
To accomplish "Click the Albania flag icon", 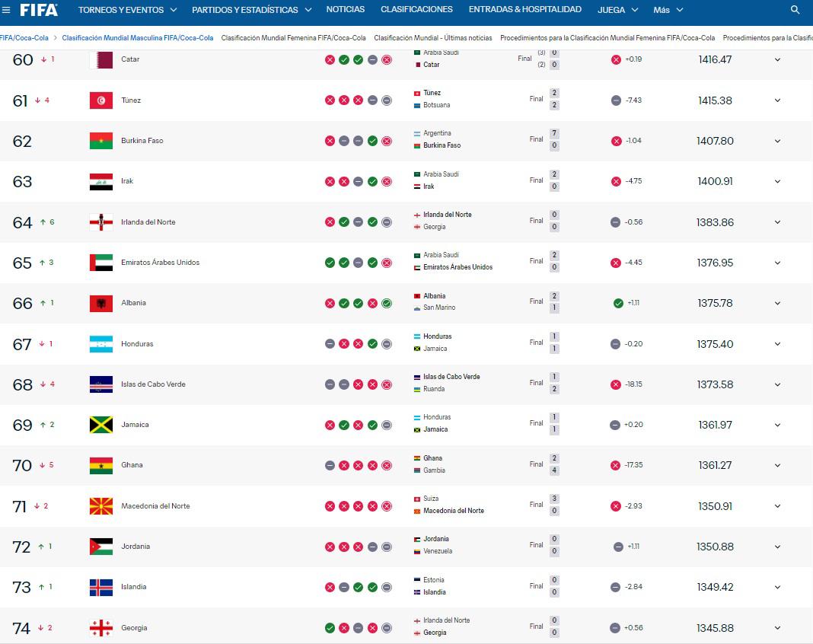I will click(x=101, y=303).
